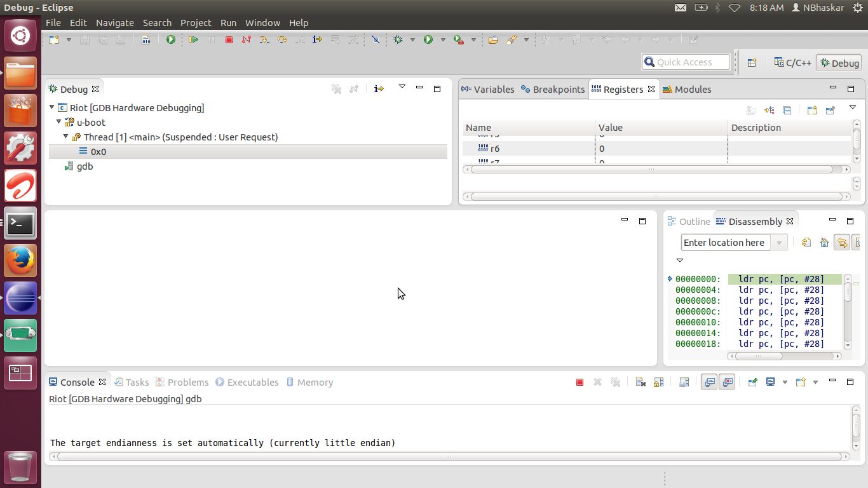Click the Value column header in Registers
Screen dimensions: 868x488
(661, 128)
